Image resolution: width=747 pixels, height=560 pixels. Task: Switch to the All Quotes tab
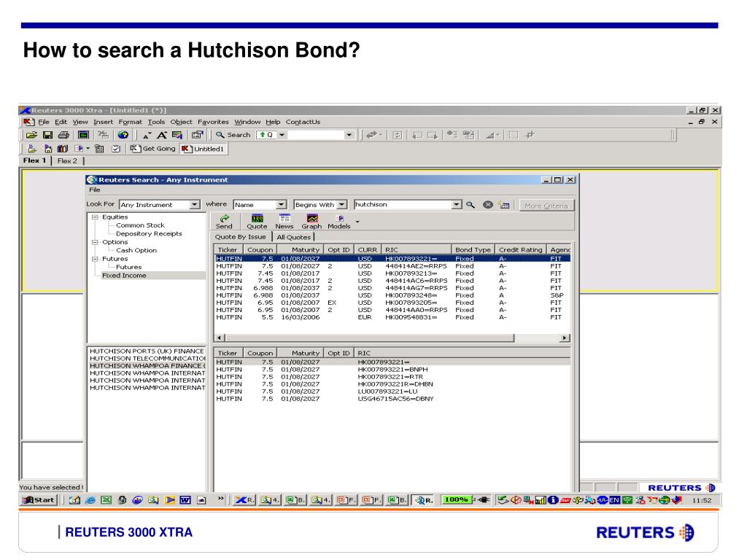(x=293, y=237)
